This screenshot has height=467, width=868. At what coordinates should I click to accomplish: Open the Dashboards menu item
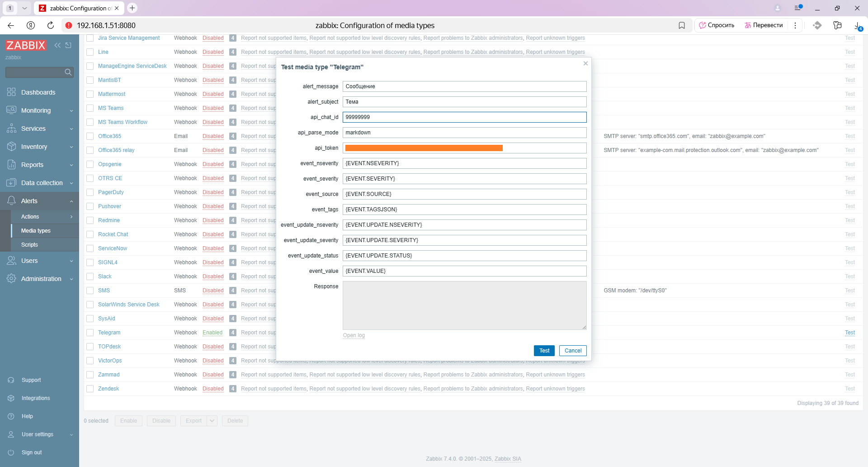39,92
